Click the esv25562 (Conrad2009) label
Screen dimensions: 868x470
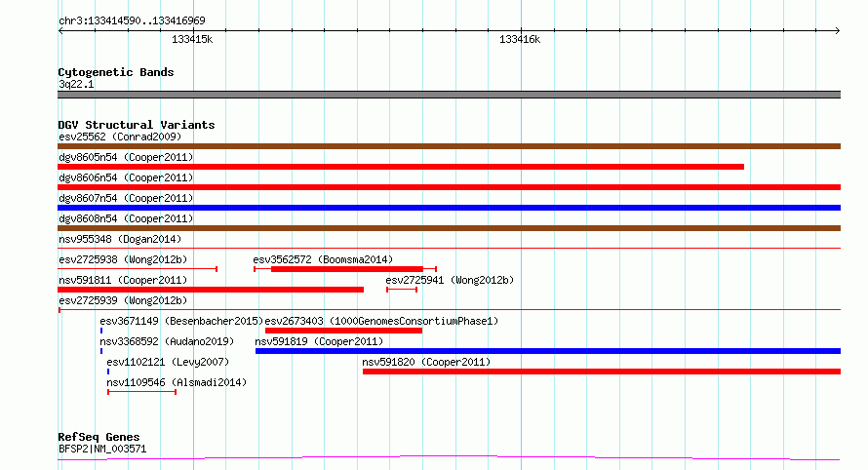[x=120, y=137]
